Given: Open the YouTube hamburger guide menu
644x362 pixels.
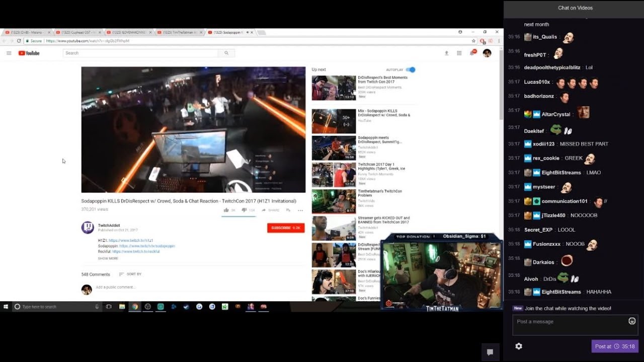Looking at the screenshot, I should point(9,53).
